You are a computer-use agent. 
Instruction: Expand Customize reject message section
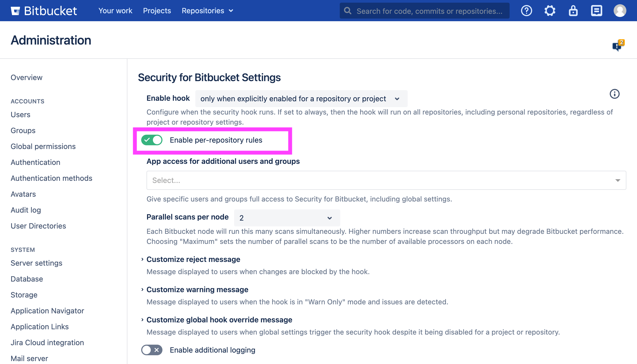point(193,259)
